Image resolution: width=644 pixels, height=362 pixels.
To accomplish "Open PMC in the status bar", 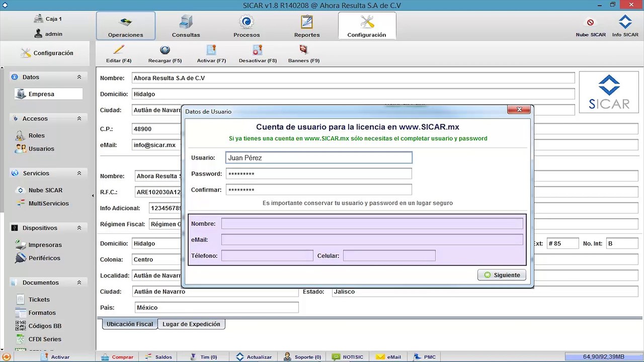I will 424,357.
